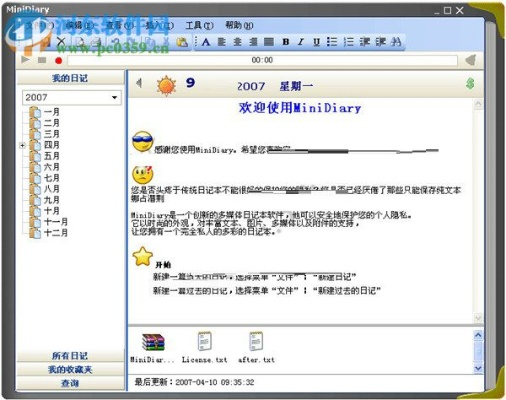Open the 我的收藏夹 panel
506x400 pixels.
pos(70,370)
